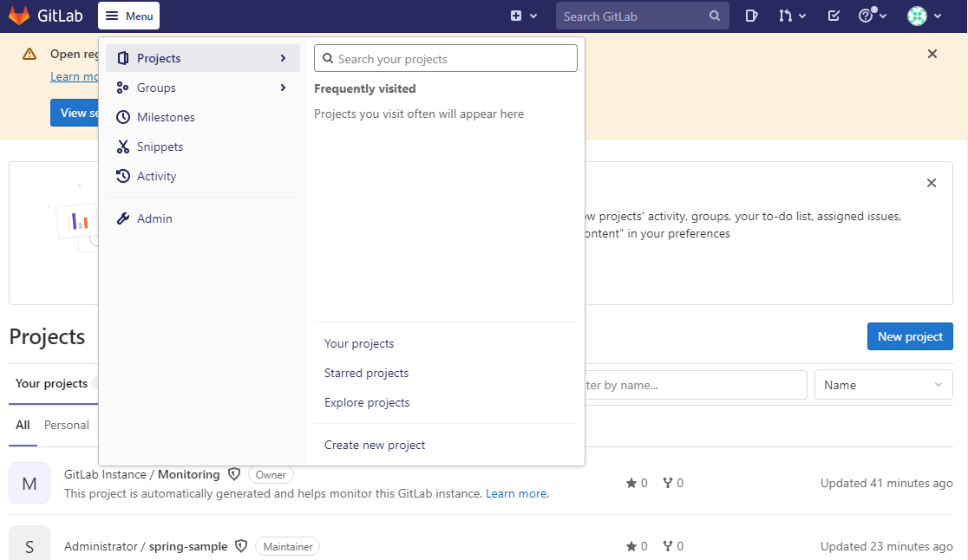Select Groups in the menu
This screenshot has height=560, width=968.
tap(202, 88)
